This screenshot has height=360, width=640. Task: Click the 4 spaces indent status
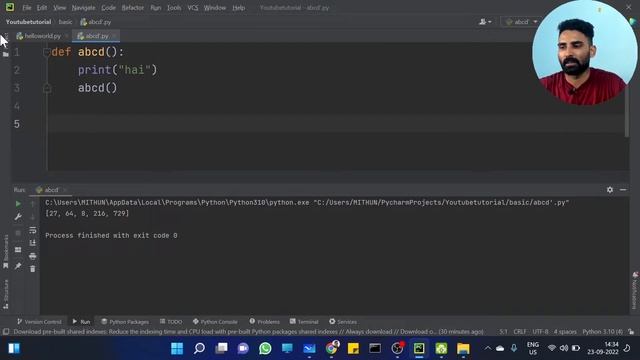[565, 332]
